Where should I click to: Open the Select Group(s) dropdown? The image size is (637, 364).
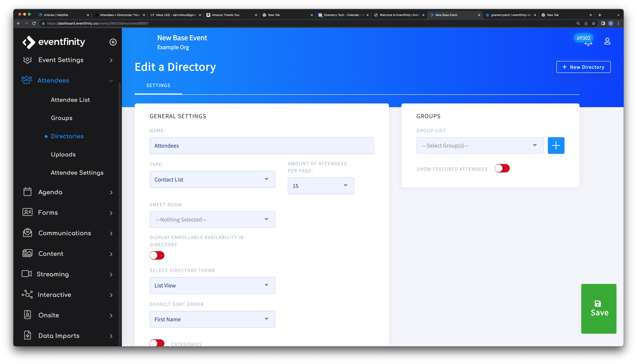tap(479, 145)
